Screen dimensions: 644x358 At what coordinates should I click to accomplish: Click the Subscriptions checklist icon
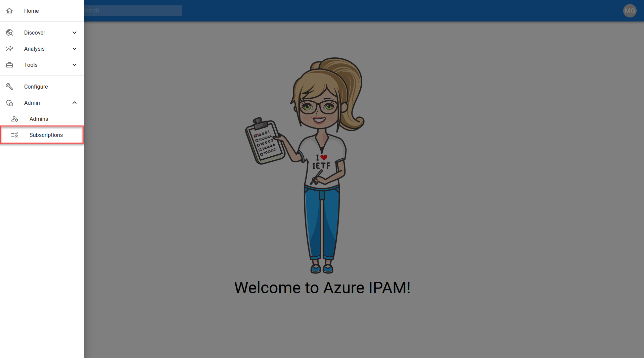[15, 135]
